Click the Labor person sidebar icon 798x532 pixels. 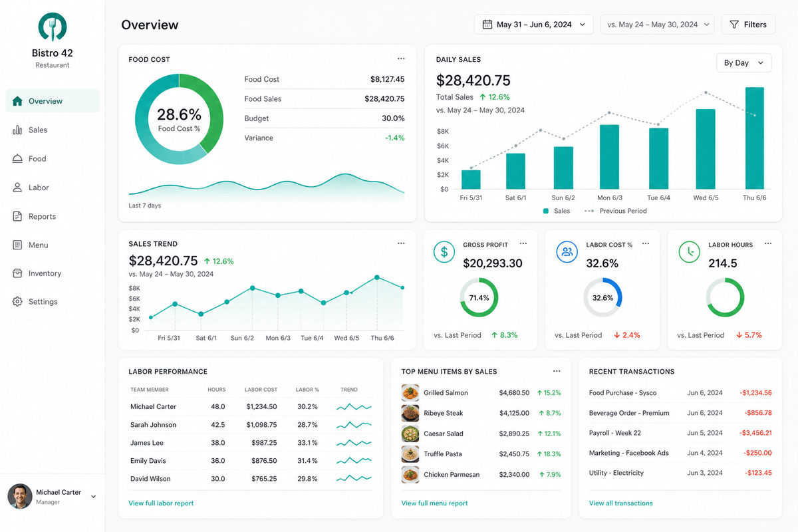(17, 188)
